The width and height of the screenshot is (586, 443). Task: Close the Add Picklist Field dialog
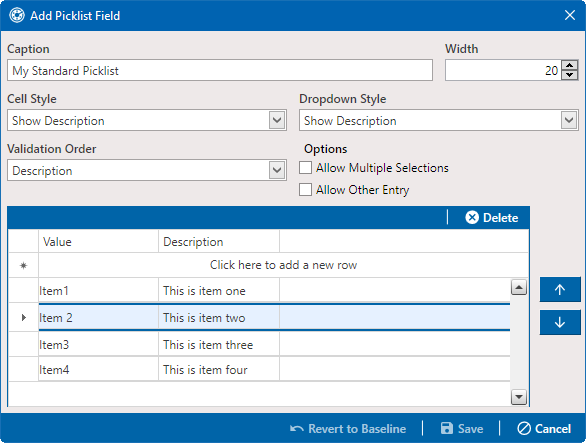[570, 15]
